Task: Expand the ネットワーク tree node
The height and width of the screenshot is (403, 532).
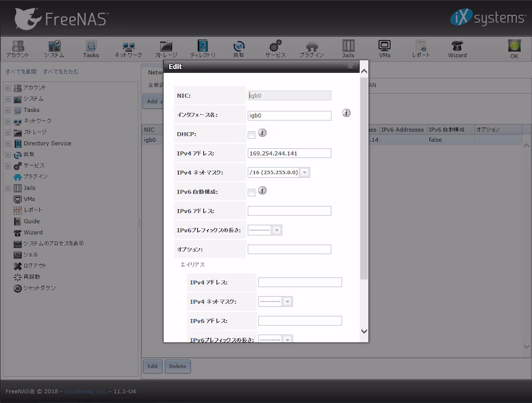Action: (8, 121)
